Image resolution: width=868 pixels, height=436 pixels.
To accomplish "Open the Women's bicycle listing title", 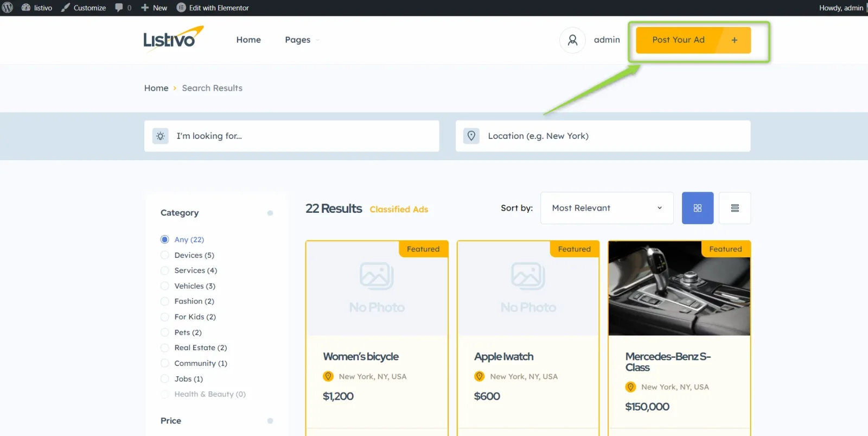I will click(361, 357).
